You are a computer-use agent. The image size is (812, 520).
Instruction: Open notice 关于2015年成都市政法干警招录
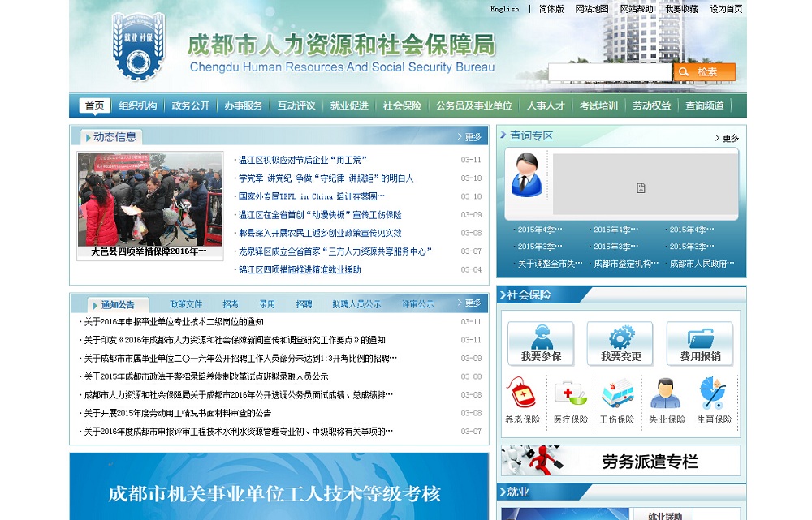pyautogui.click(x=206, y=376)
